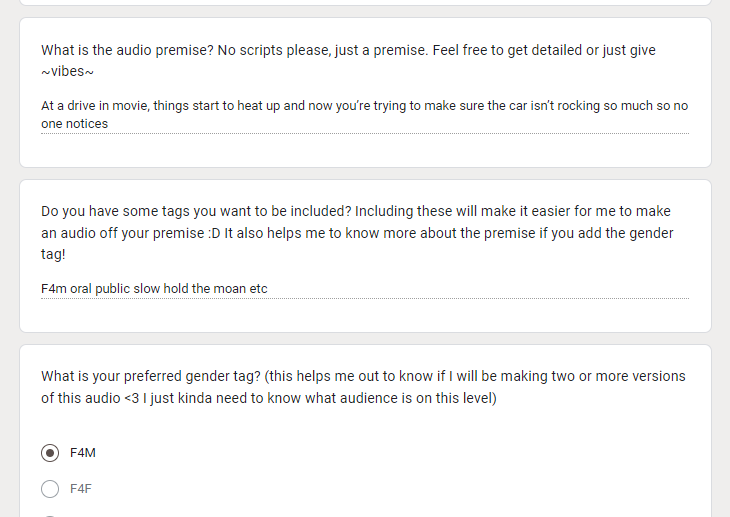Click the partially visible card at the top
This screenshot has height=517, width=730.
click(x=365, y=2)
